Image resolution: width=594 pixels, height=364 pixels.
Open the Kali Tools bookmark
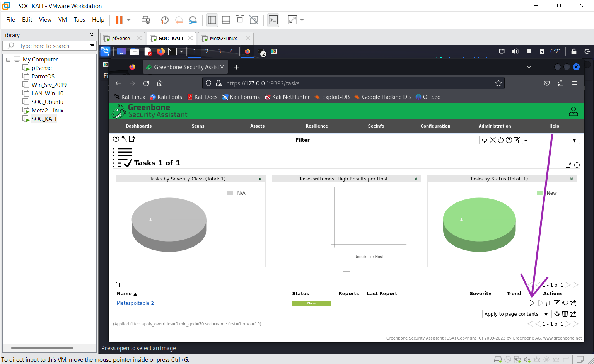point(166,97)
